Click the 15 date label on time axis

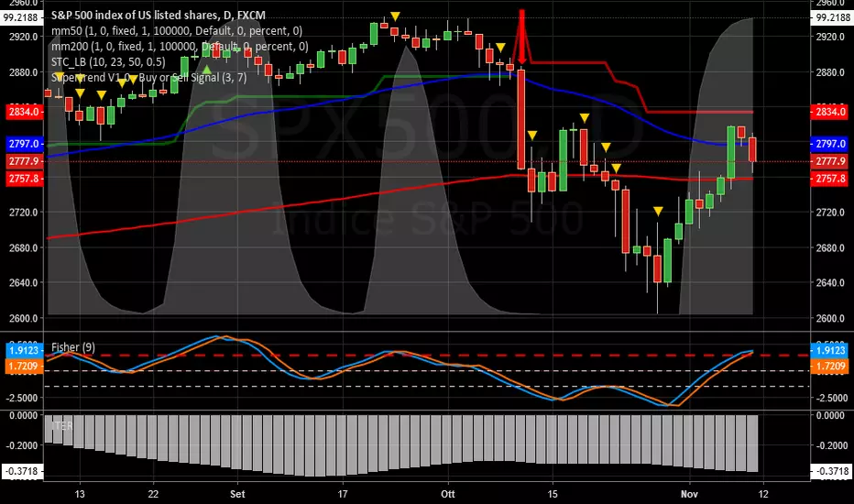(x=553, y=494)
